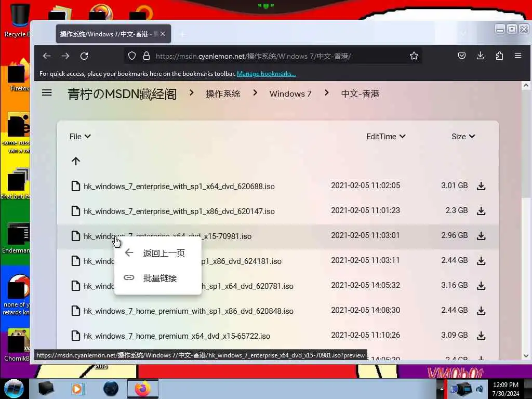
Task: Click the URL address bar
Action: point(273,56)
